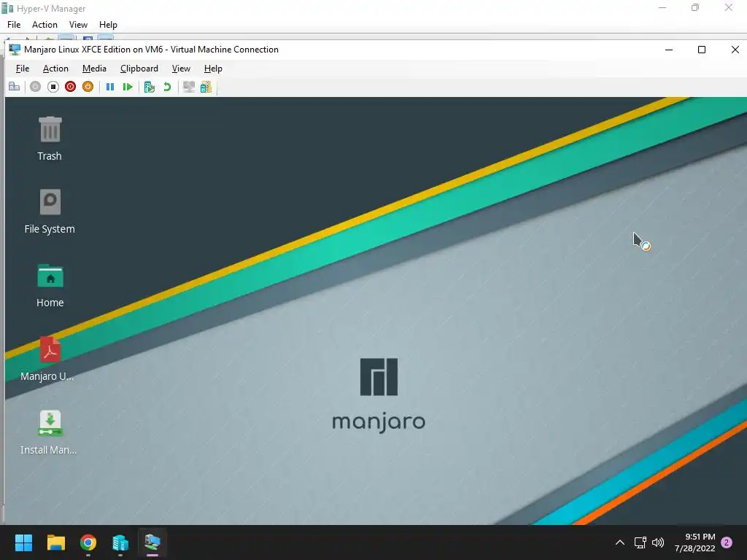The height and width of the screenshot is (560, 747).
Task: Click the Basic Session monitor icon
Action: point(189,87)
